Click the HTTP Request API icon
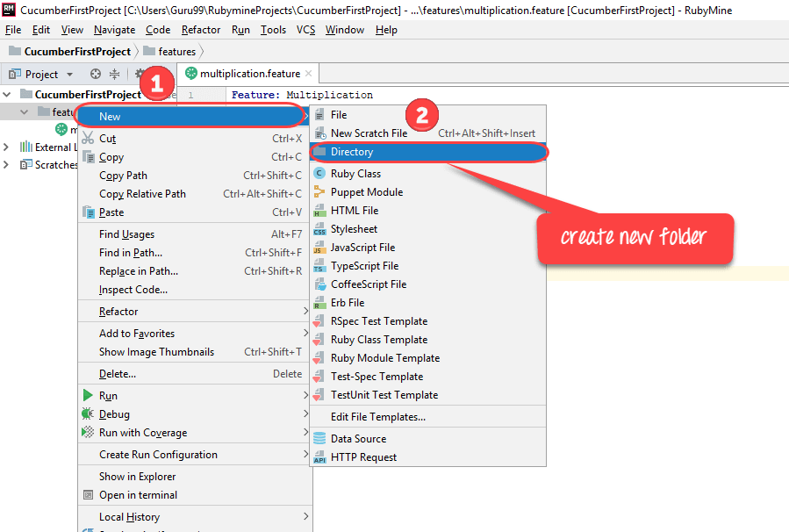 (319, 457)
